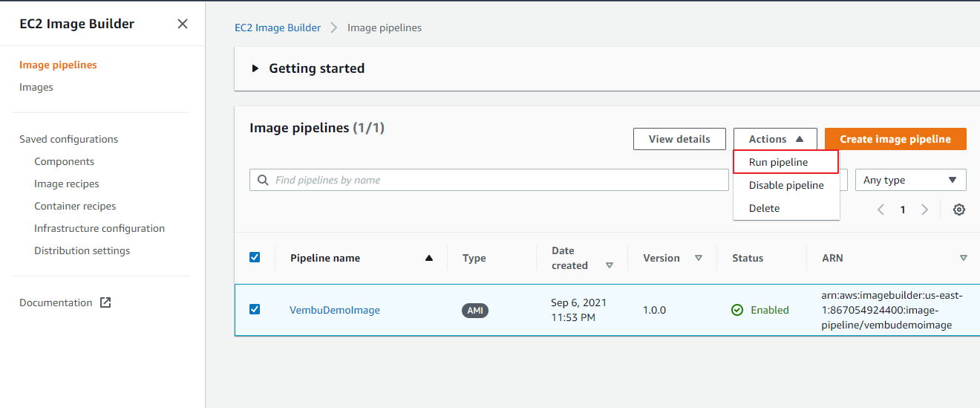Open the Any type filter dropdown

[910, 180]
